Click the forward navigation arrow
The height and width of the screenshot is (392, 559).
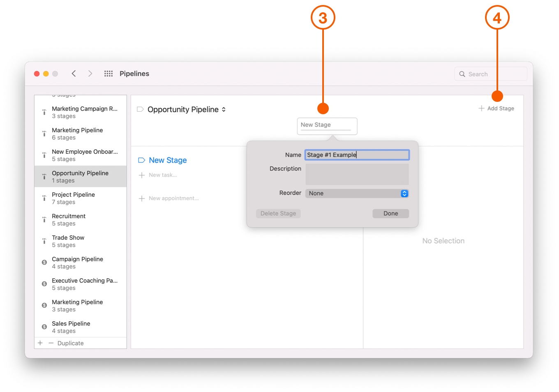pos(90,73)
